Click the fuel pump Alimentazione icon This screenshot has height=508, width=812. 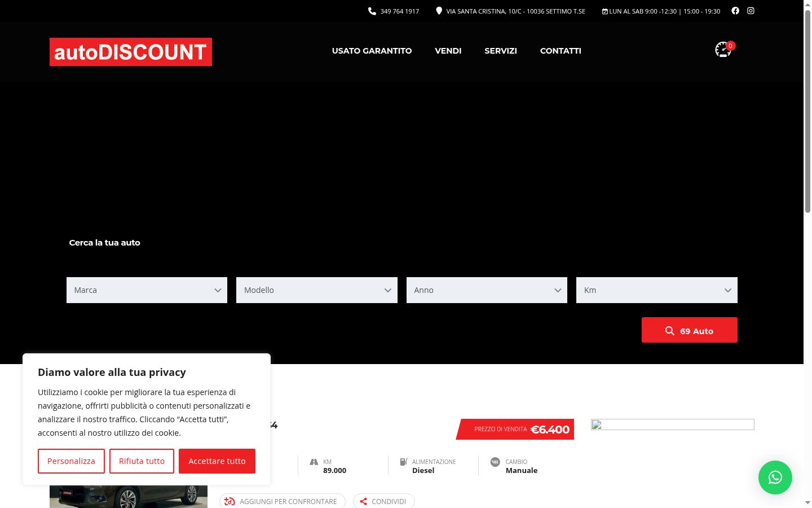(404, 462)
